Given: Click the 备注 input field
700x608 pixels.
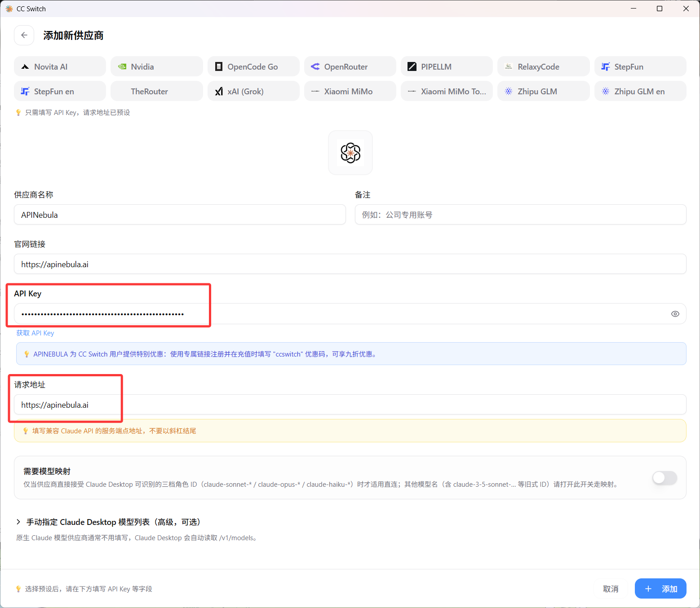Looking at the screenshot, I should (x=520, y=215).
